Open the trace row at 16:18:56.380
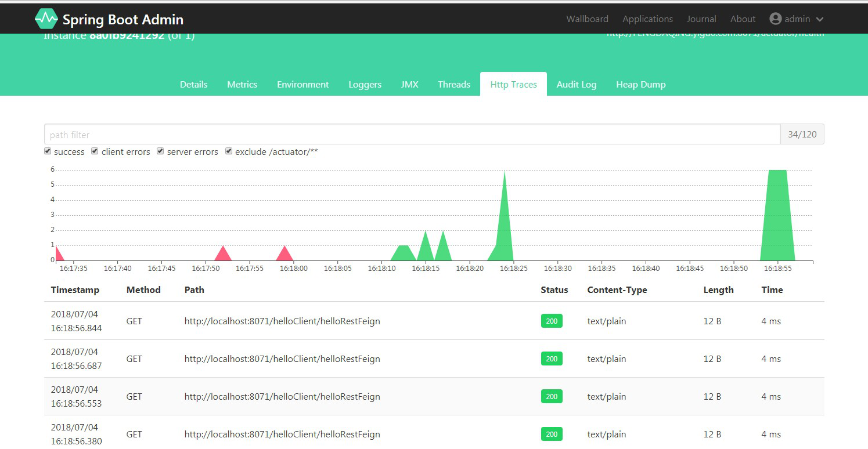The height and width of the screenshot is (449, 868). point(434,432)
